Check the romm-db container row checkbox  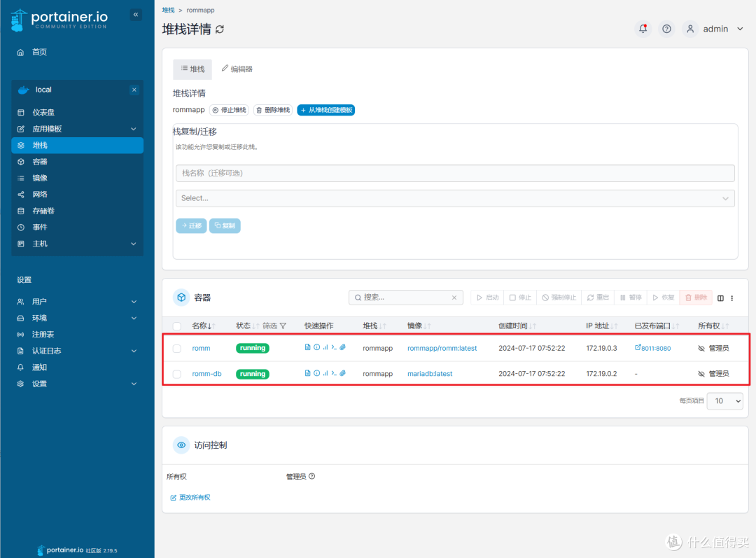click(x=177, y=375)
